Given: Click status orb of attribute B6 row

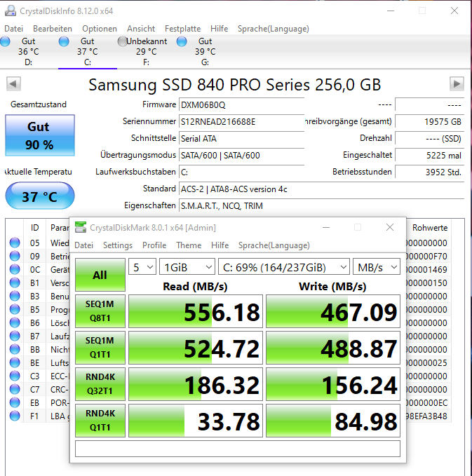Looking at the screenshot, I should tap(15, 322).
